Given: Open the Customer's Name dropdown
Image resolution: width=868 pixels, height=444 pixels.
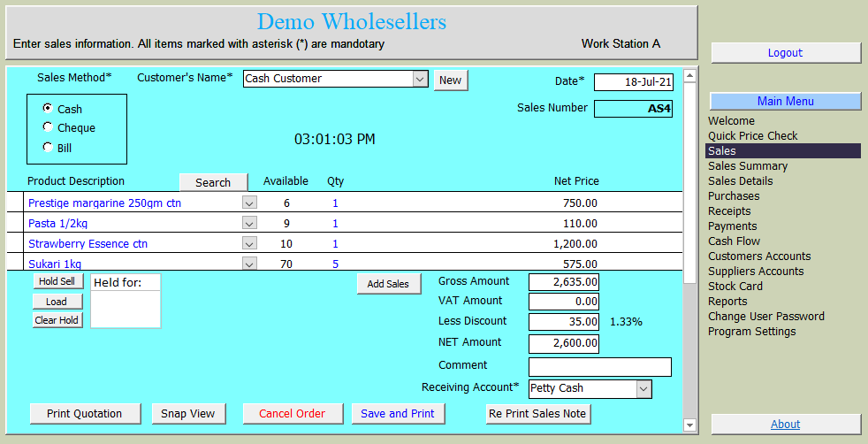Looking at the screenshot, I should (420, 79).
